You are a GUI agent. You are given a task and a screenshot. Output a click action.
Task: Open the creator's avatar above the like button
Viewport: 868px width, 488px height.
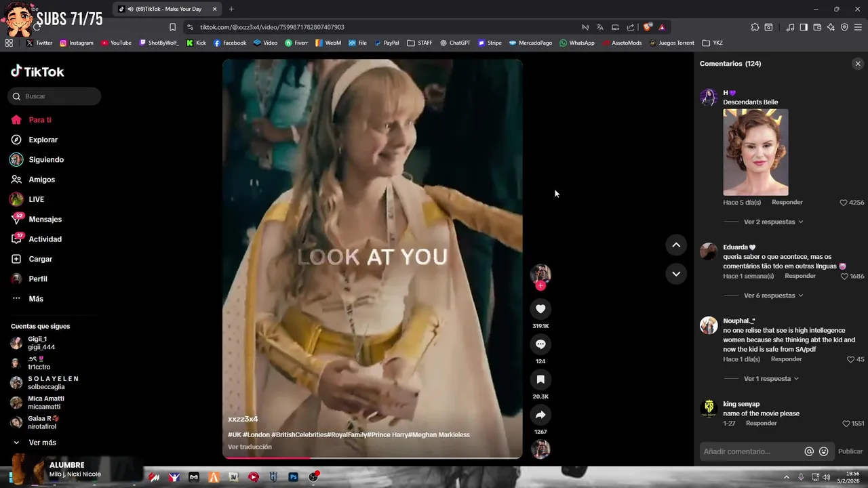(x=540, y=274)
